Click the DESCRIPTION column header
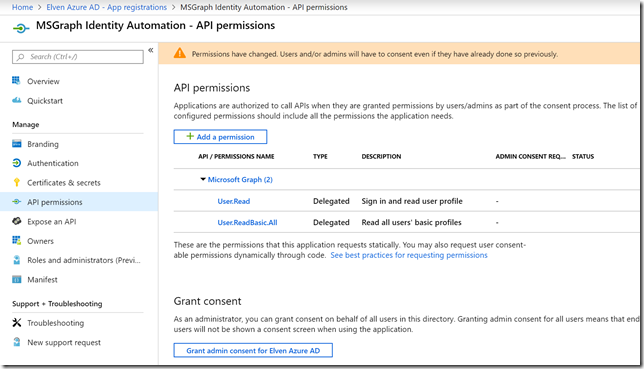 tap(381, 157)
